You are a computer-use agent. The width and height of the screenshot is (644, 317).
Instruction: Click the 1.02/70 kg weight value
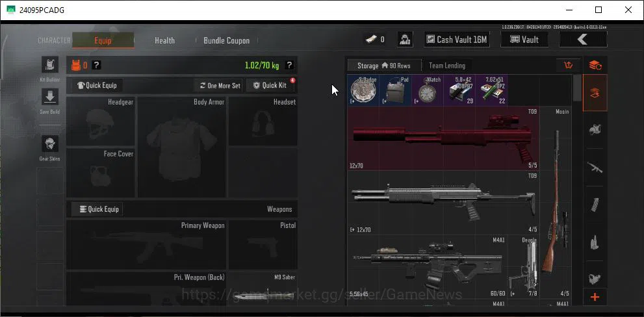pos(262,65)
